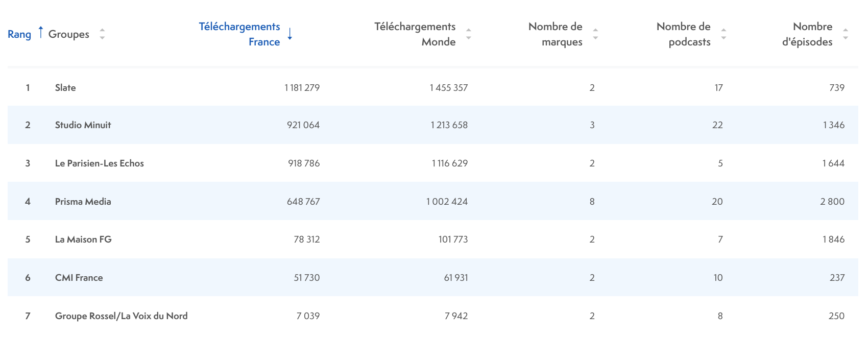Click the down sort arrow for Nombre de marques
Viewport: 868px width, 337px height.
click(x=595, y=38)
